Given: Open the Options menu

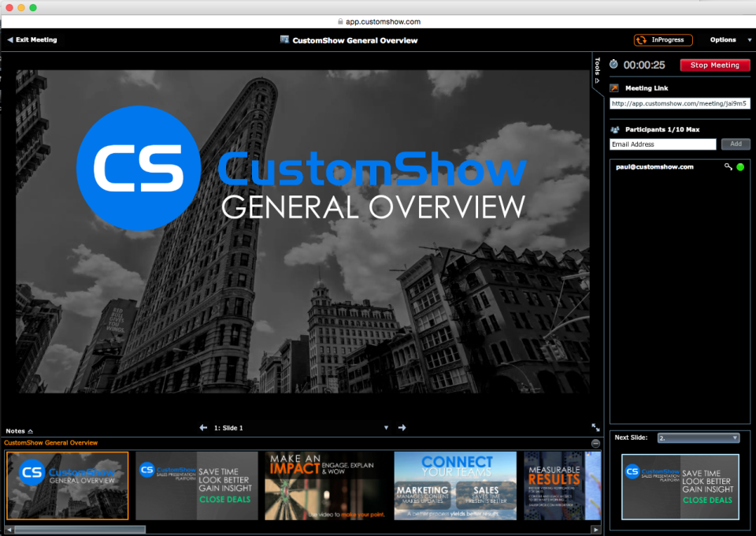Looking at the screenshot, I should (730, 40).
